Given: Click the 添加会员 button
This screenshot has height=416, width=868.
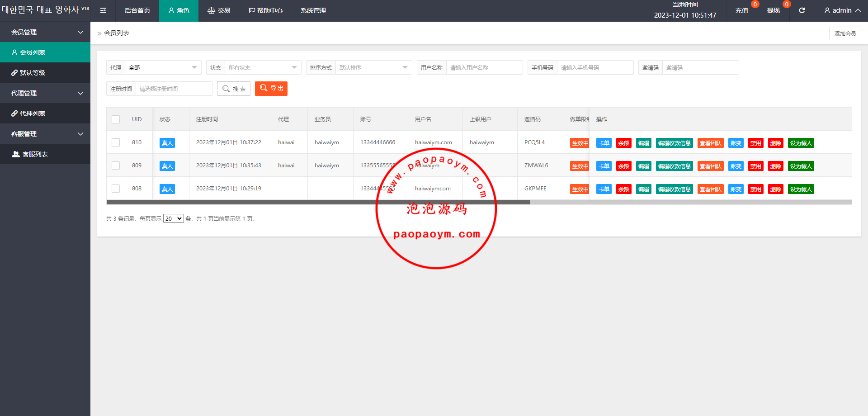Looking at the screenshot, I should click(845, 33).
